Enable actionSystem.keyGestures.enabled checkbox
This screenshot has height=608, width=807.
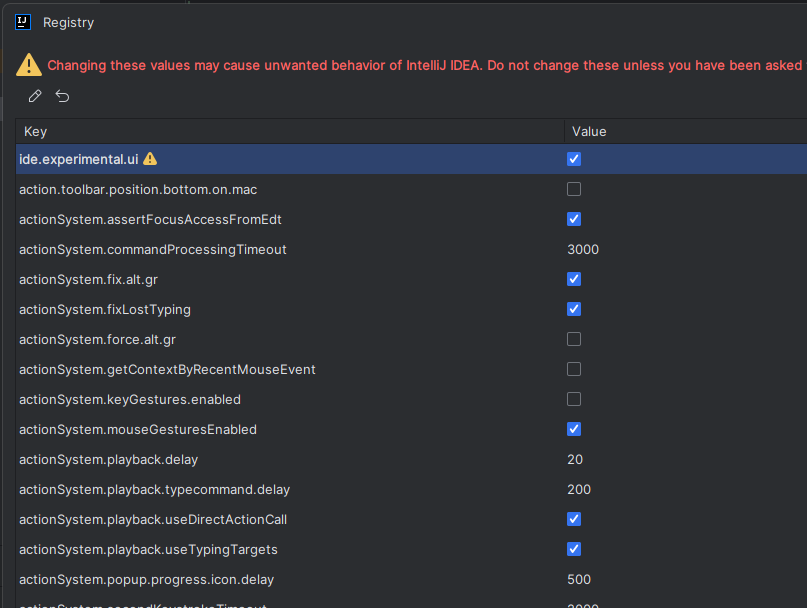tap(574, 399)
